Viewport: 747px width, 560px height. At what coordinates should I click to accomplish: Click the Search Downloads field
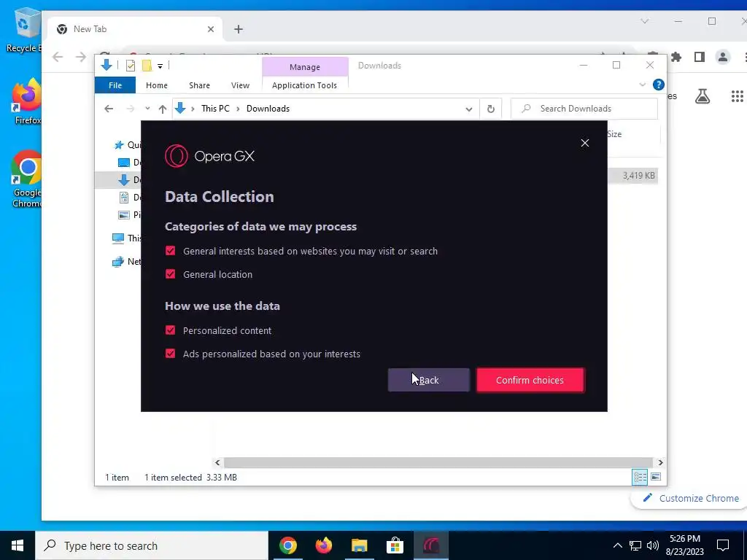[584, 109]
